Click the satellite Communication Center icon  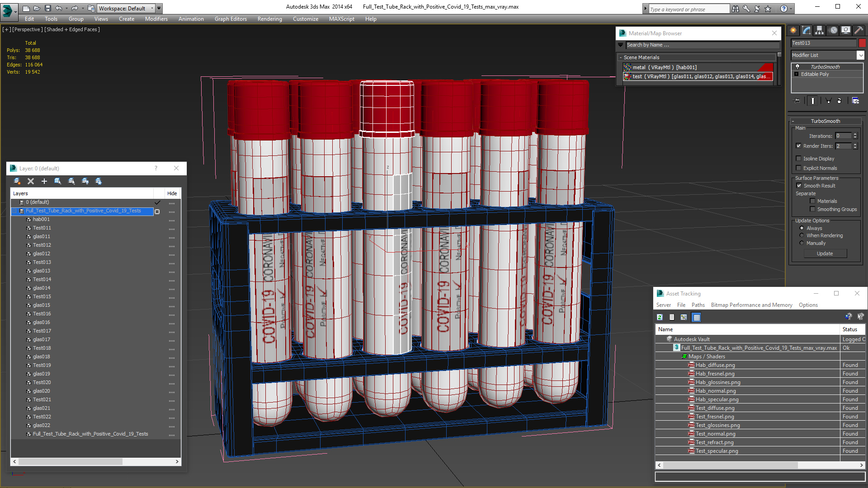pos(757,9)
